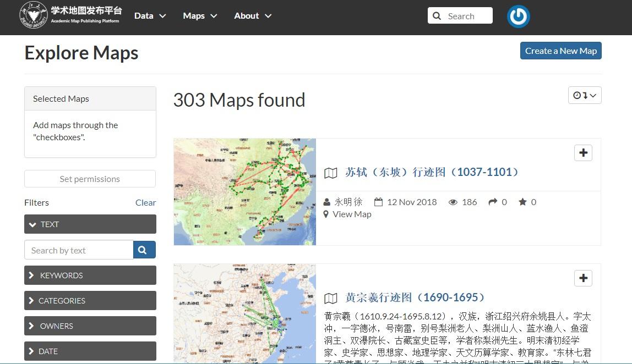The width and height of the screenshot is (632, 364).
Task: Open the 苏轼 map thumbnail
Action: (x=244, y=192)
